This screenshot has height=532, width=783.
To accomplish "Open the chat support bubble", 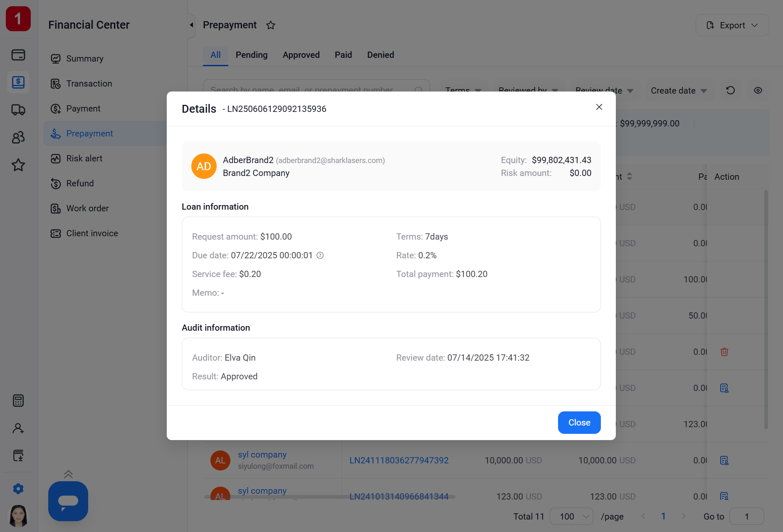I will click(x=68, y=501).
